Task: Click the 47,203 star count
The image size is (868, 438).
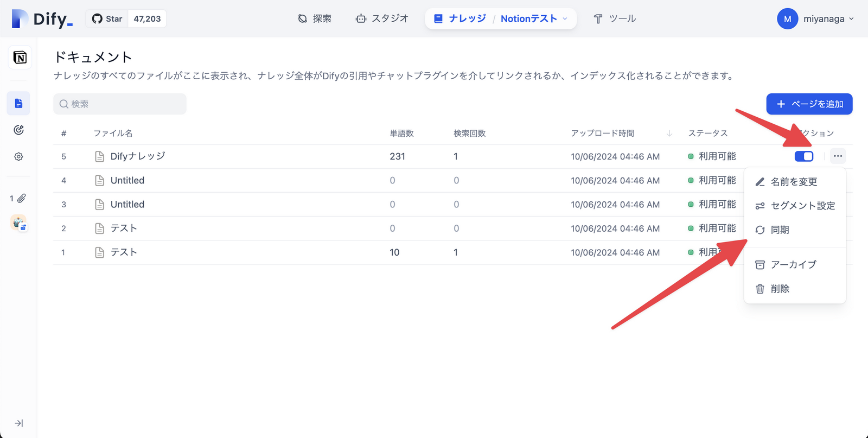Action: (147, 19)
